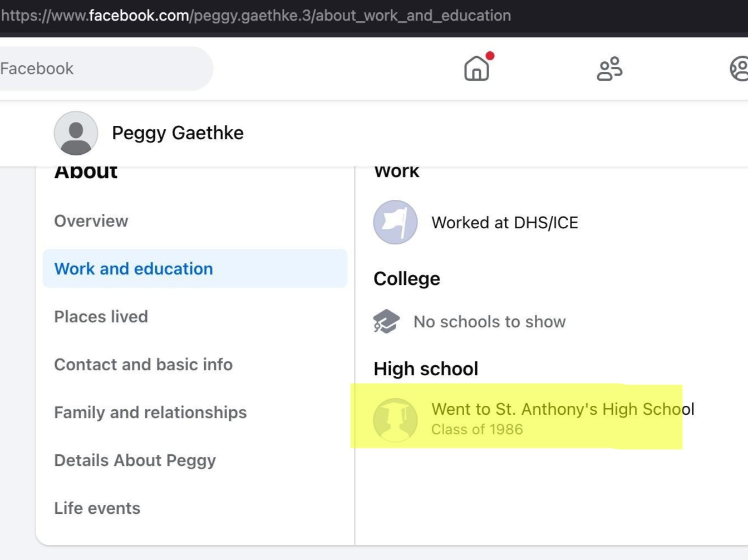The height and width of the screenshot is (560, 748).
Task: View Details About Peggy
Action: click(135, 460)
